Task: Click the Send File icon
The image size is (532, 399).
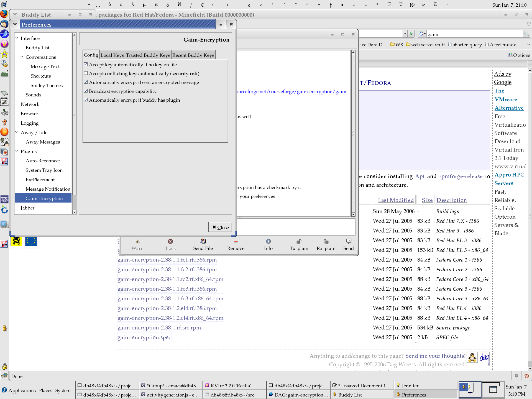Action: tap(203, 241)
